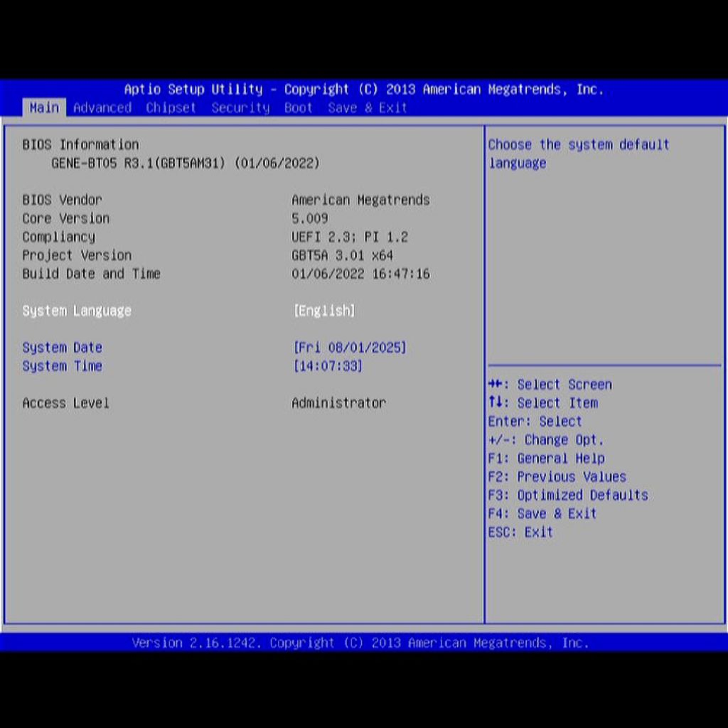Image resolution: width=728 pixels, height=728 pixels.
Task: Click the GBT5A 3.01 x64 value
Action: [x=342, y=255]
